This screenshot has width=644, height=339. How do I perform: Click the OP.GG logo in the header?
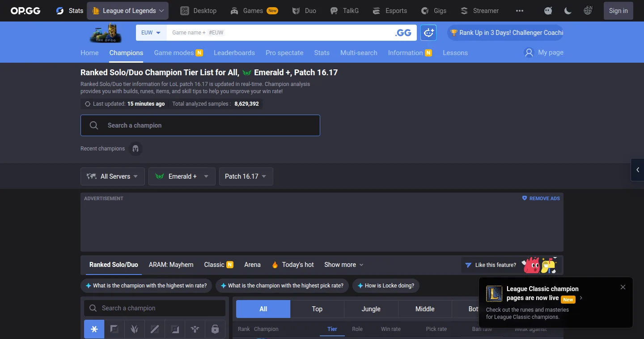[x=25, y=11]
